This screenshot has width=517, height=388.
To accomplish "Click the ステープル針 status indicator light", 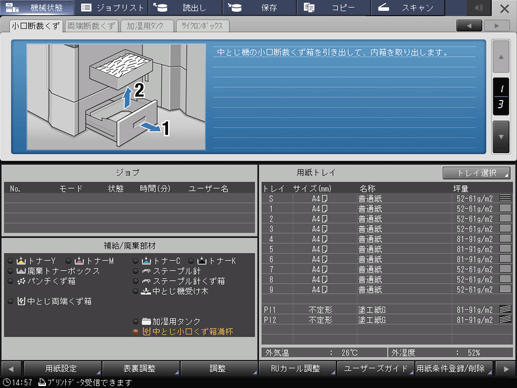I will [x=136, y=271].
